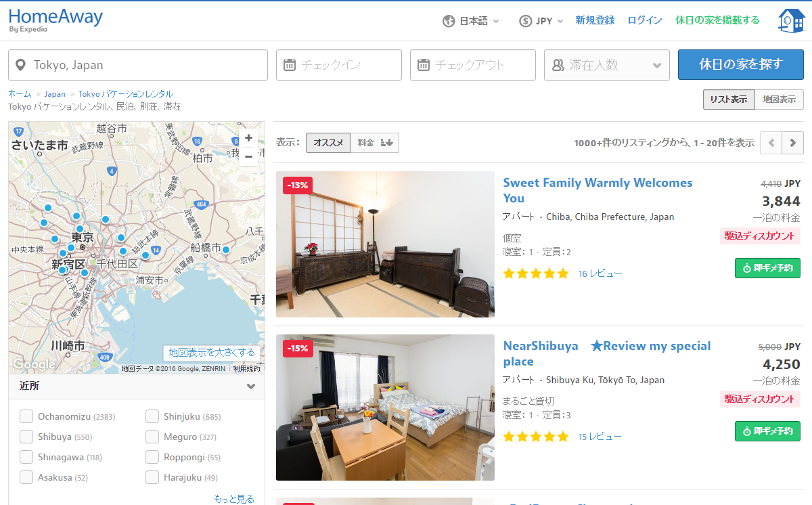Open the NearShibuya Review my special place listing

click(x=607, y=353)
